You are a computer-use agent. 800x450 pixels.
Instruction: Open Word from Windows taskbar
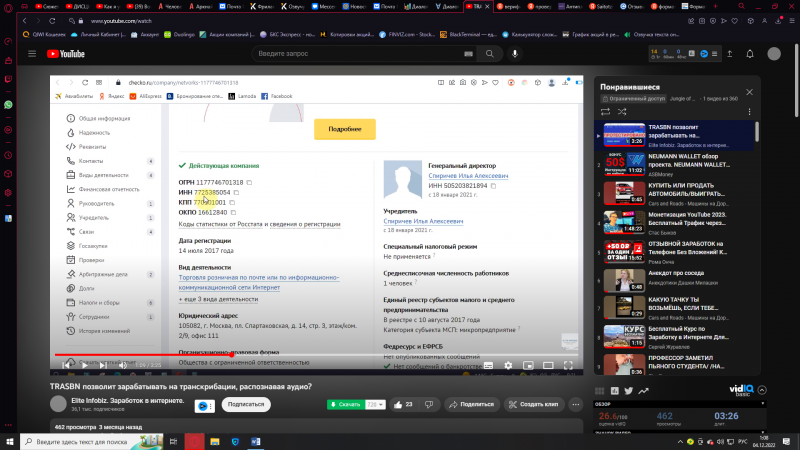(256, 441)
